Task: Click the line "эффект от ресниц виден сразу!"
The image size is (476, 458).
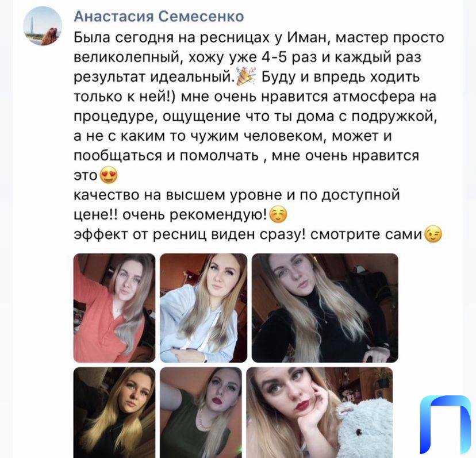Action: (190, 234)
